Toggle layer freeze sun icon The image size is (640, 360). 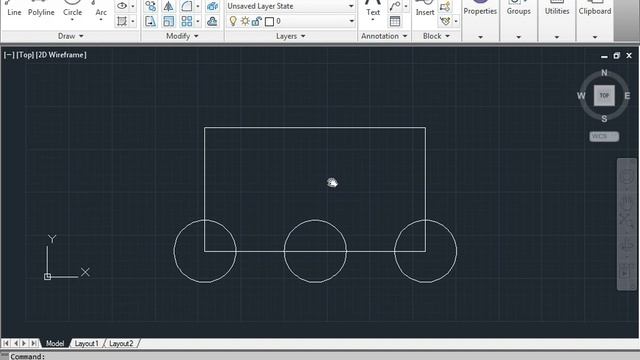click(x=245, y=21)
